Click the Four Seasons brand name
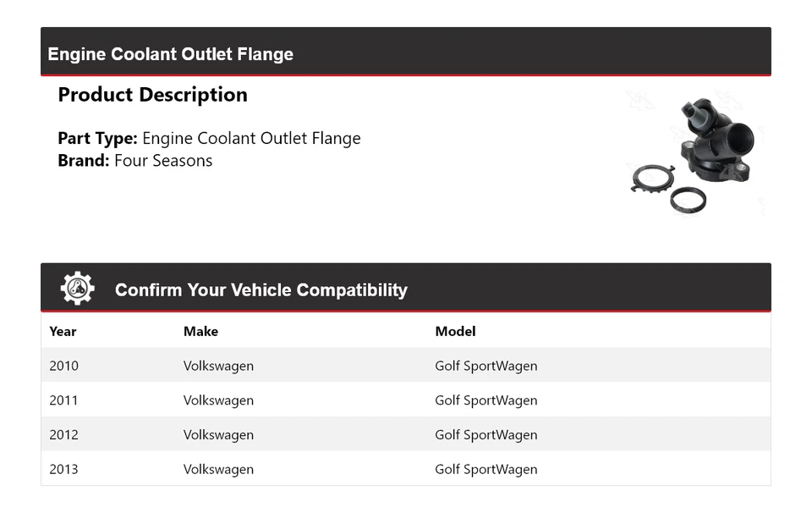The height and width of the screenshot is (513, 812). (163, 161)
